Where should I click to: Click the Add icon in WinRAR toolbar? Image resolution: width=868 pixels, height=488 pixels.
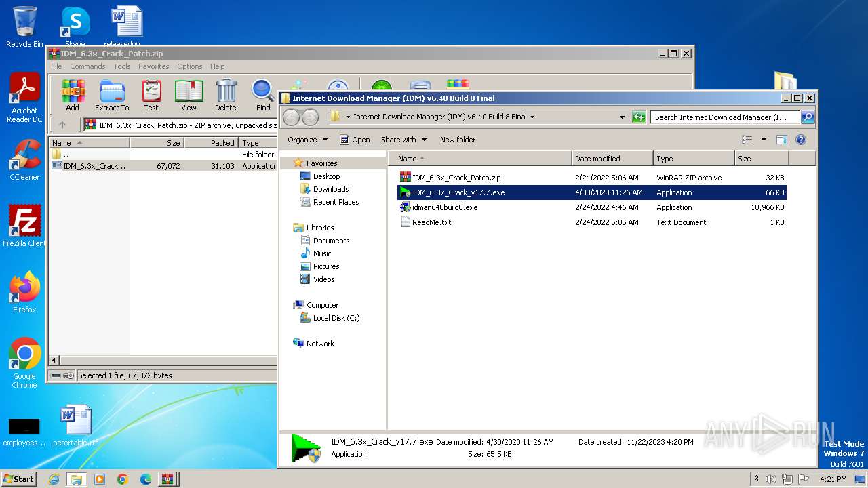(x=73, y=96)
